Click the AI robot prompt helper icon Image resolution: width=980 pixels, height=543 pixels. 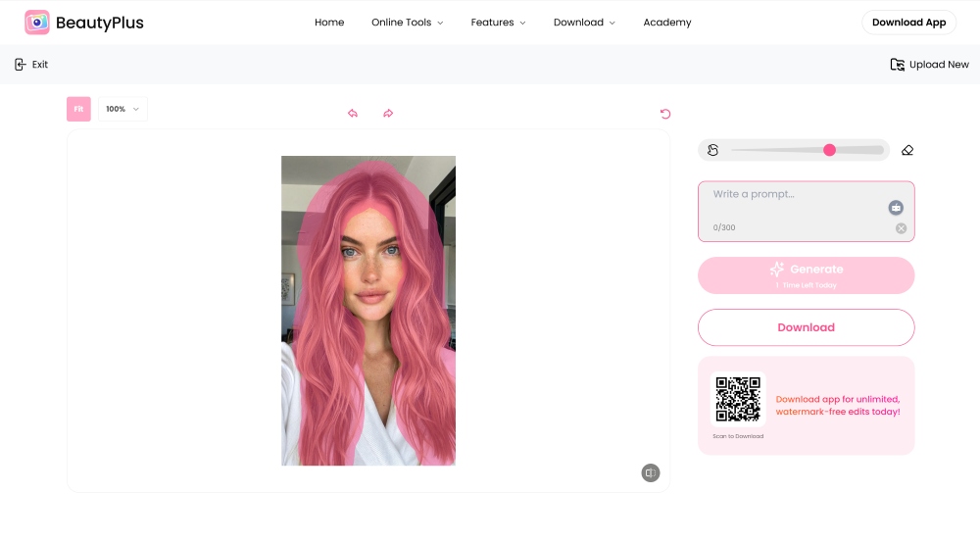[896, 208]
